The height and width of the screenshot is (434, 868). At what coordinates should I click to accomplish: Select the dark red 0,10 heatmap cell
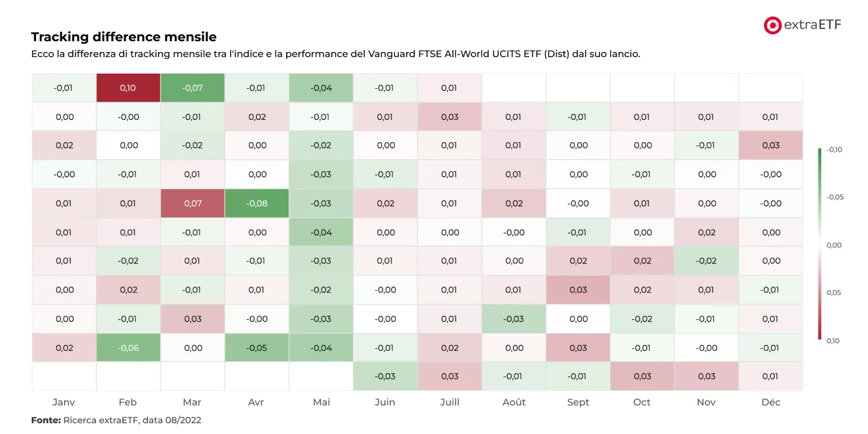128,88
